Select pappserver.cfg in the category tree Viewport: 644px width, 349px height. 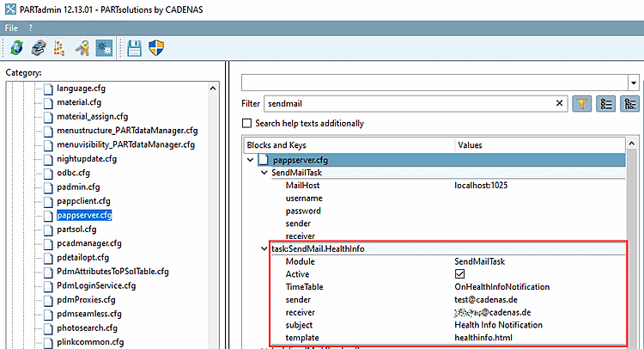click(x=84, y=215)
